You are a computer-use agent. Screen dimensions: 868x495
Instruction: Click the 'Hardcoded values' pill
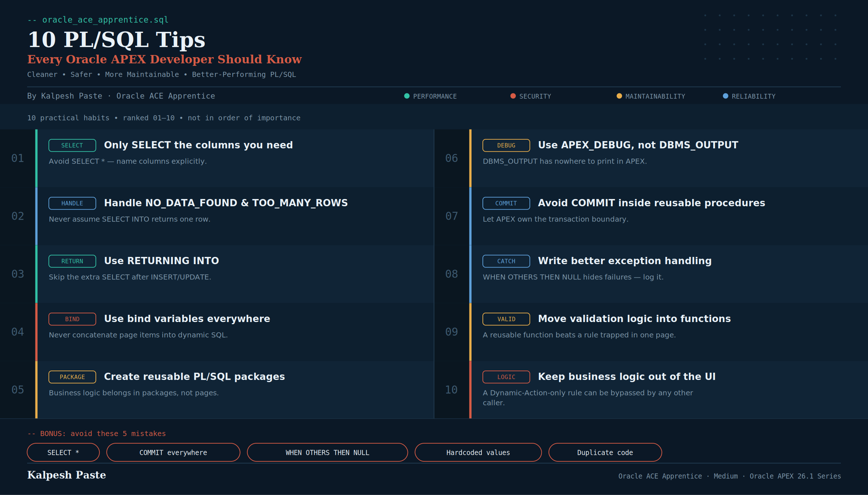[x=478, y=452]
